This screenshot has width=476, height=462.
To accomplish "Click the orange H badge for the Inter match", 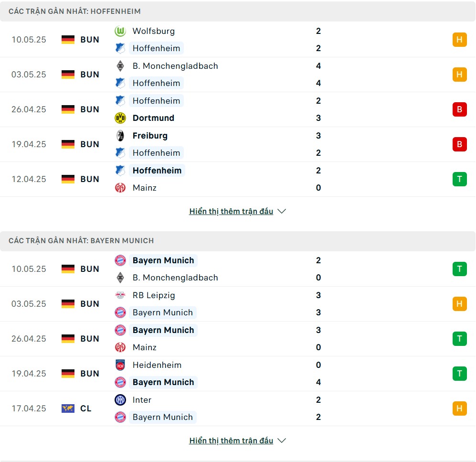I will [460, 408].
